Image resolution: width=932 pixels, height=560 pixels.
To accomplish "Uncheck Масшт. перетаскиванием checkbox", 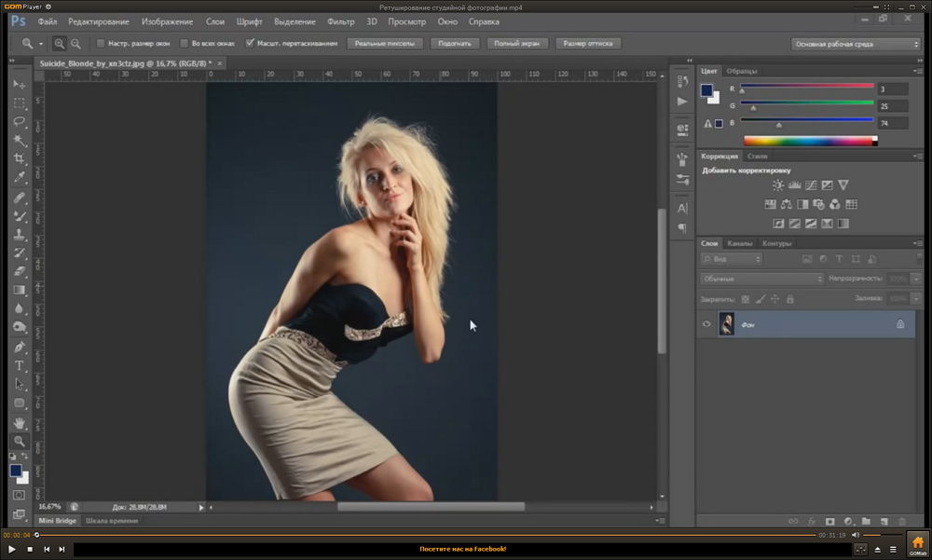I will (250, 43).
